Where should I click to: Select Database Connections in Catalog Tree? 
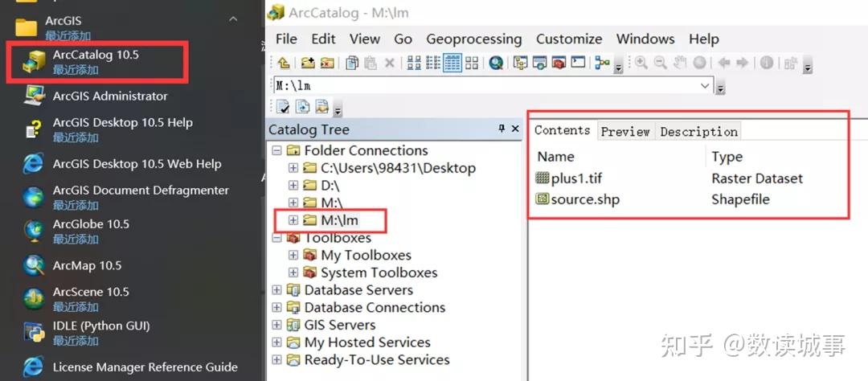374,307
